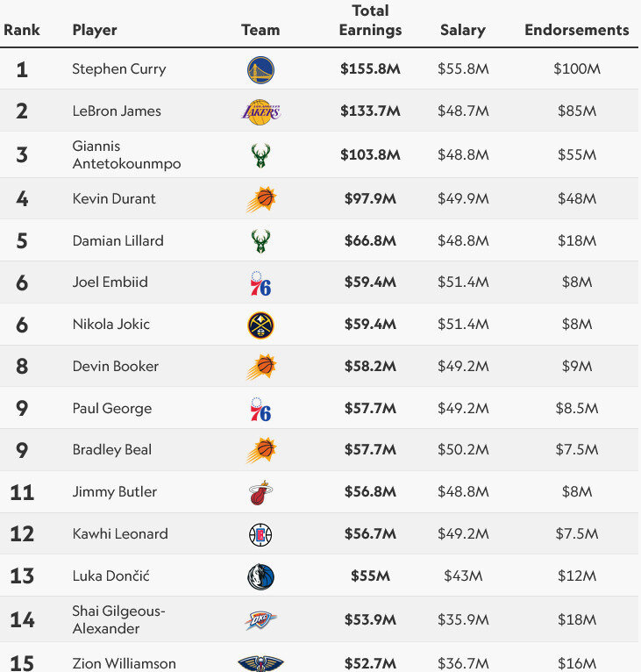Image resolution: width=641 pixels, height=672 pixels.
Task: Click the Player column header
Action: (x=95, y=30)
